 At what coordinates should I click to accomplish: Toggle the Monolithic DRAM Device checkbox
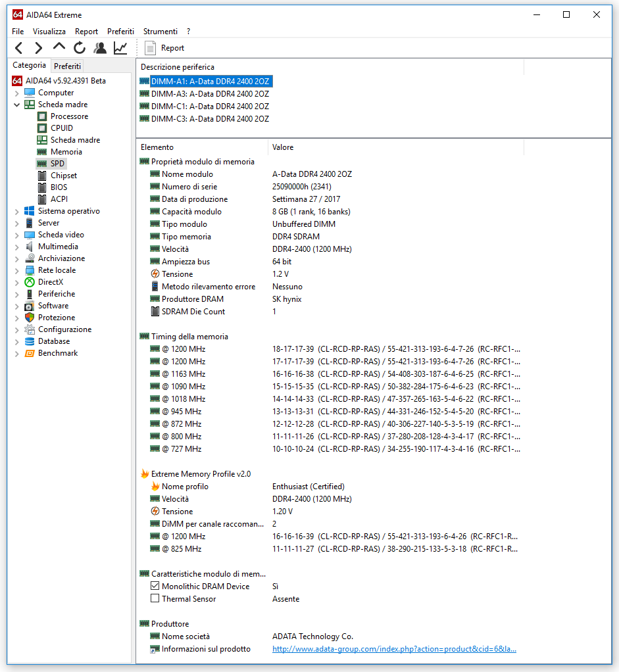click(x=155, y=585)
